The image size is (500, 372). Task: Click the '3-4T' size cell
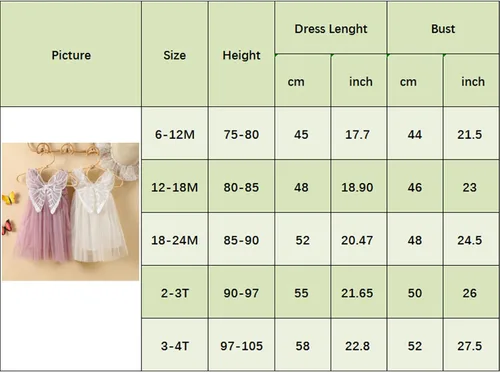(x=175, y=345)
